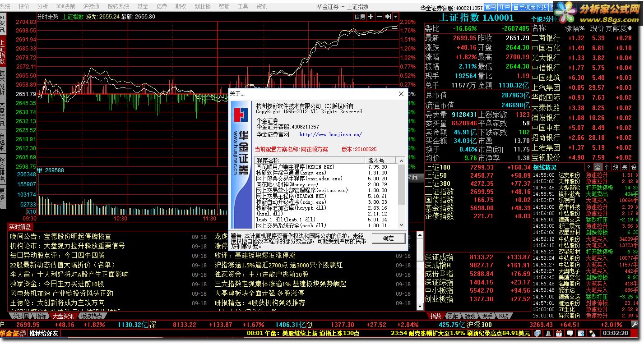Open the 报价 menu
Viewport: 644px width, 344px height.
tap(23, 6)
